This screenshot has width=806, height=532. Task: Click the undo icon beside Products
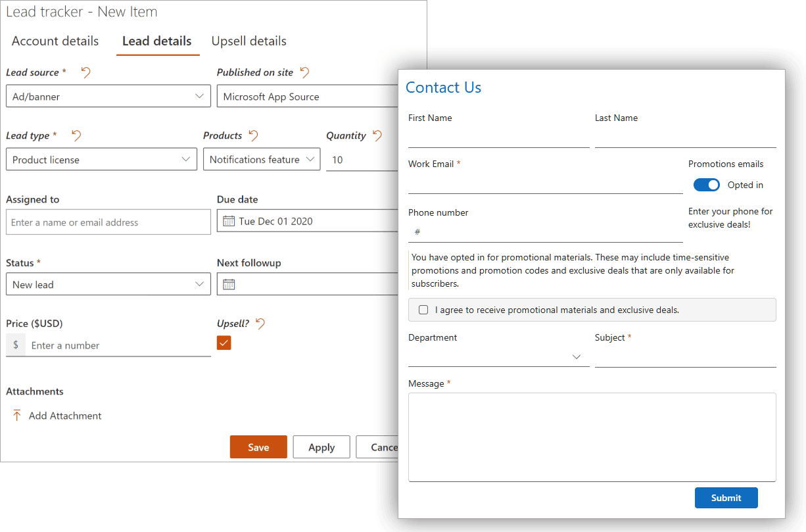(253, 135)
